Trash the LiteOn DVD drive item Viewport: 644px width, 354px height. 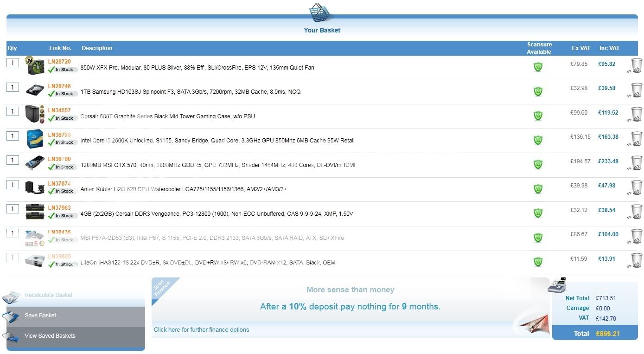tap(637, 260)
